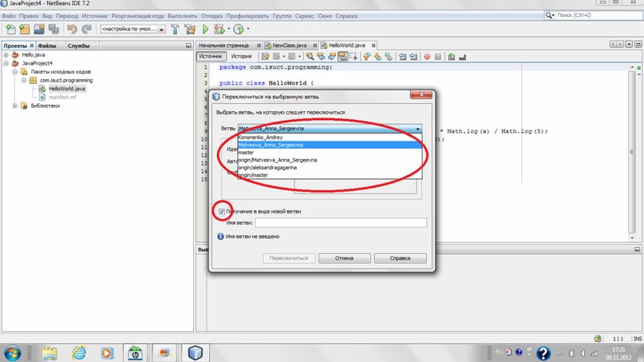Click the Undo arrow icon
The image size is (644, 362).
[x=73, y=30]
